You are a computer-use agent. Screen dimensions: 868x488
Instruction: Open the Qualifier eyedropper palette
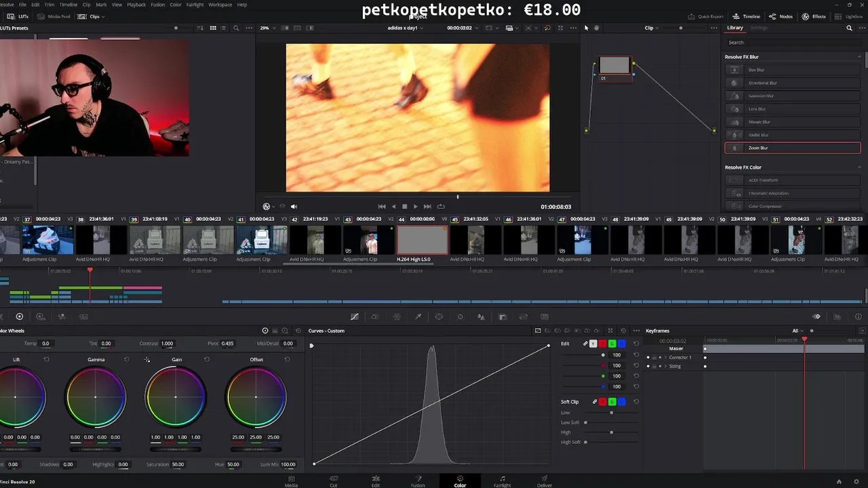(x=418, y=317)
